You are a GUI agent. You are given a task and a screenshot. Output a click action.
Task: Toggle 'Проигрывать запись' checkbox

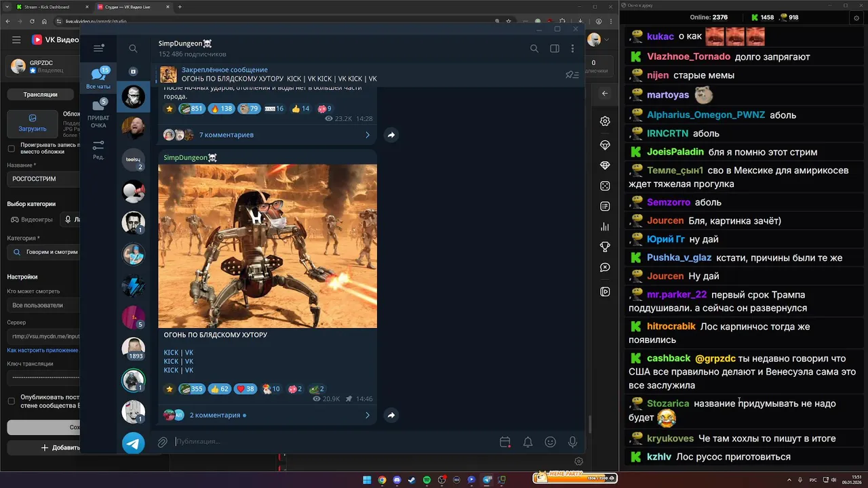(x=11, y=148)
